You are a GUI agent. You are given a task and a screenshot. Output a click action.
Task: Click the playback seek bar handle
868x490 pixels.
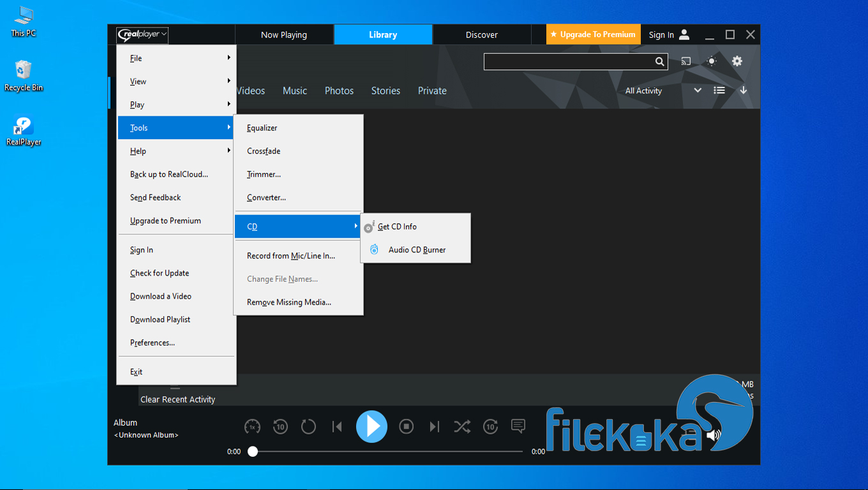pyautogui.click(x=253, y=451)
